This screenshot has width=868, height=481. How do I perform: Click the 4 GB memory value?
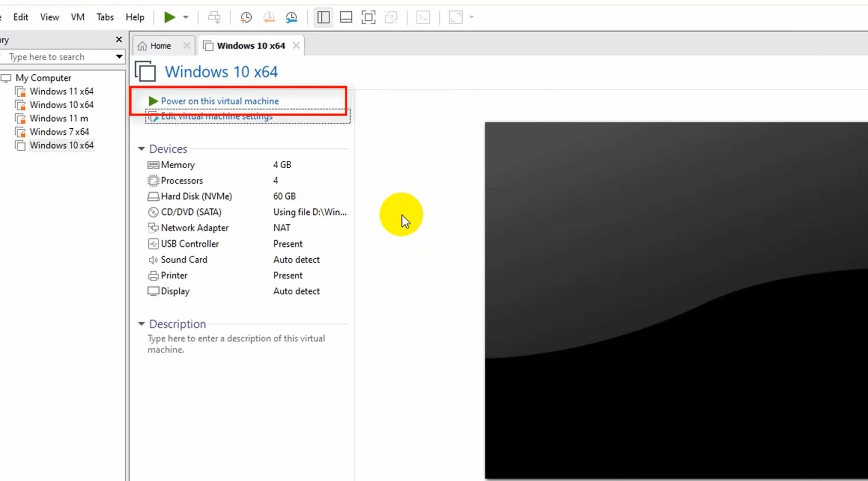[x=282, y=164]
